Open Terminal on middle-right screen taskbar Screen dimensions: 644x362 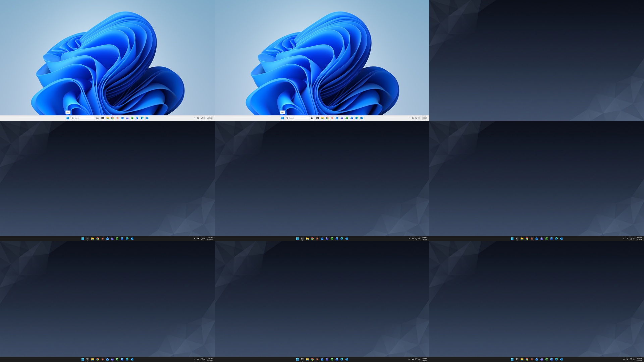(517, 239)
